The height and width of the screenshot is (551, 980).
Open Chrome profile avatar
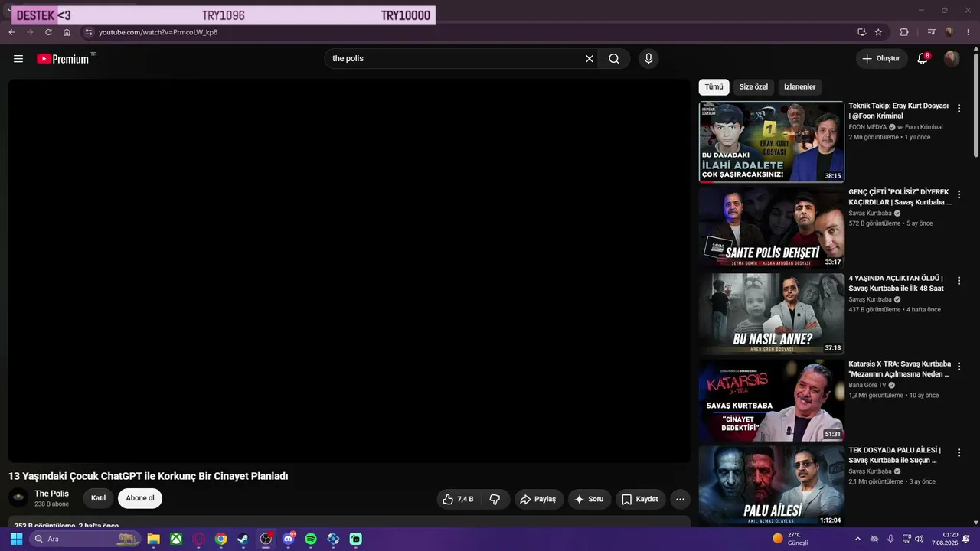click(949, 32)
